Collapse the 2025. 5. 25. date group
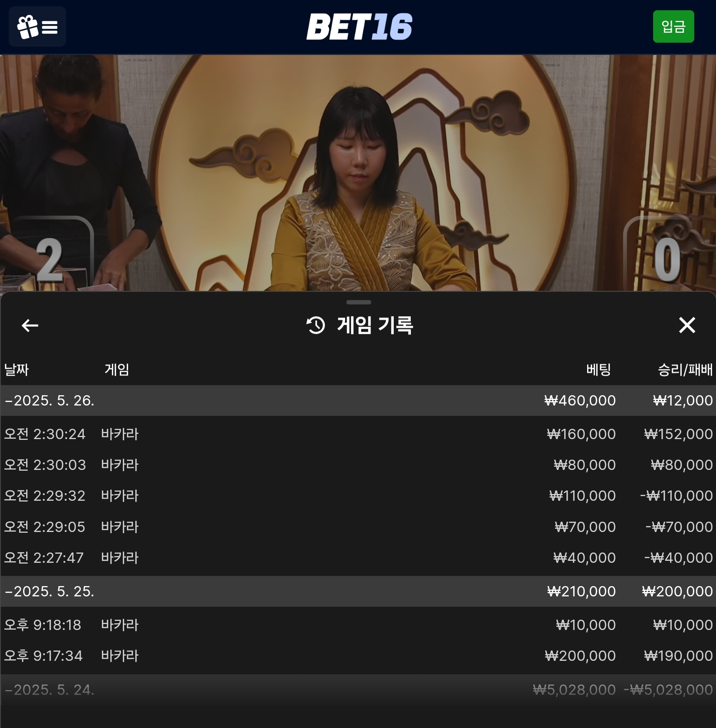Viewport: 716px width, 728px height. point(358,591)
